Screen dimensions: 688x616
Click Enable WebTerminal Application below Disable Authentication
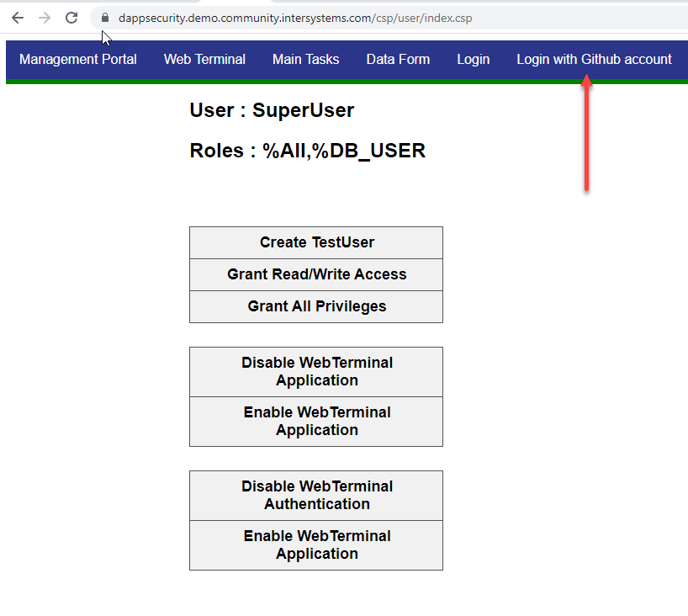coord(316,544)
